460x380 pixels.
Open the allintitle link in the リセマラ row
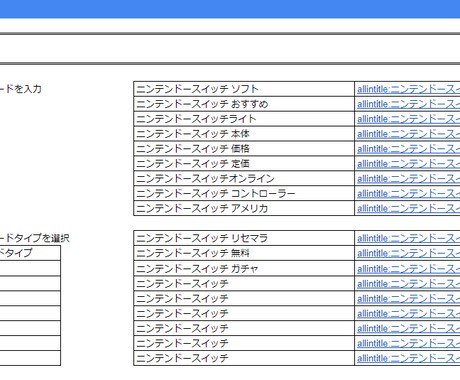pos(408,239)
